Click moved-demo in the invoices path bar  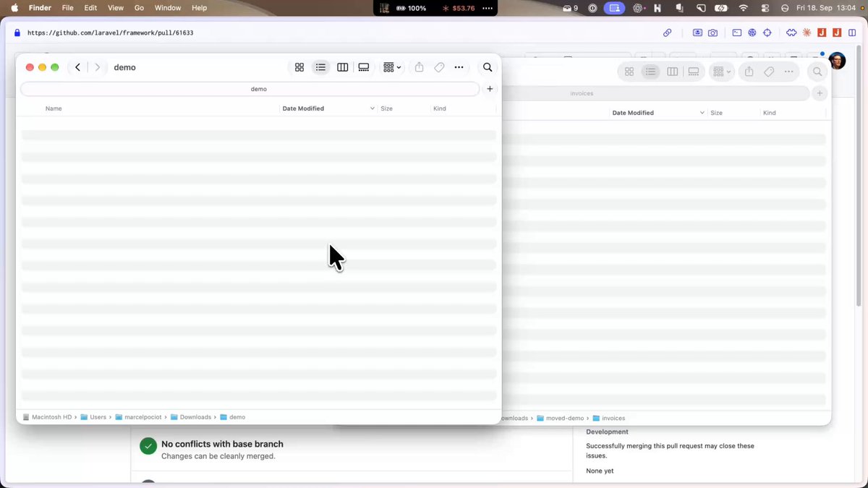561,418
